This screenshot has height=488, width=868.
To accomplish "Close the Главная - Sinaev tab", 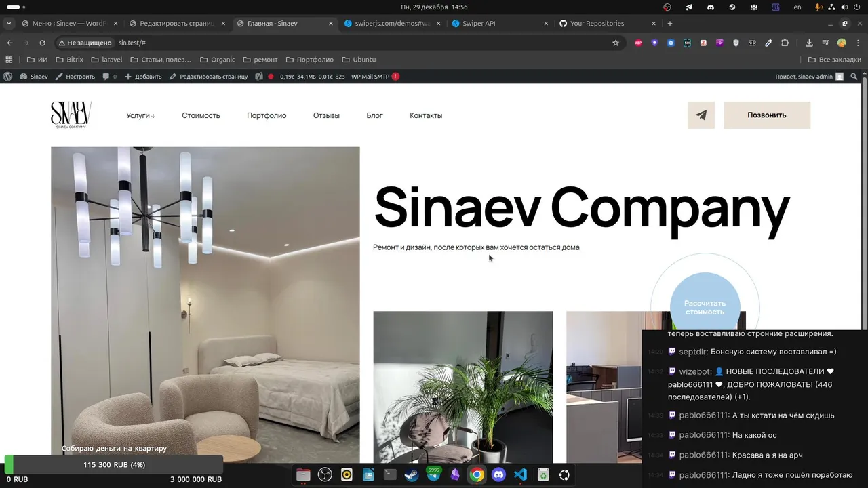I will pos(331,23).
